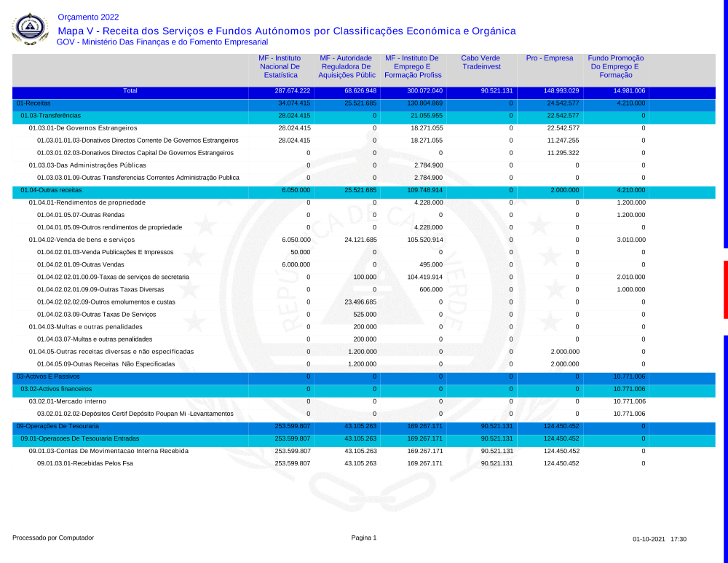Viewport: 728px width, 563px height.
Task: Click the '01-10-2021 17:30' timestamp in footer
Action: pos(659,539)
